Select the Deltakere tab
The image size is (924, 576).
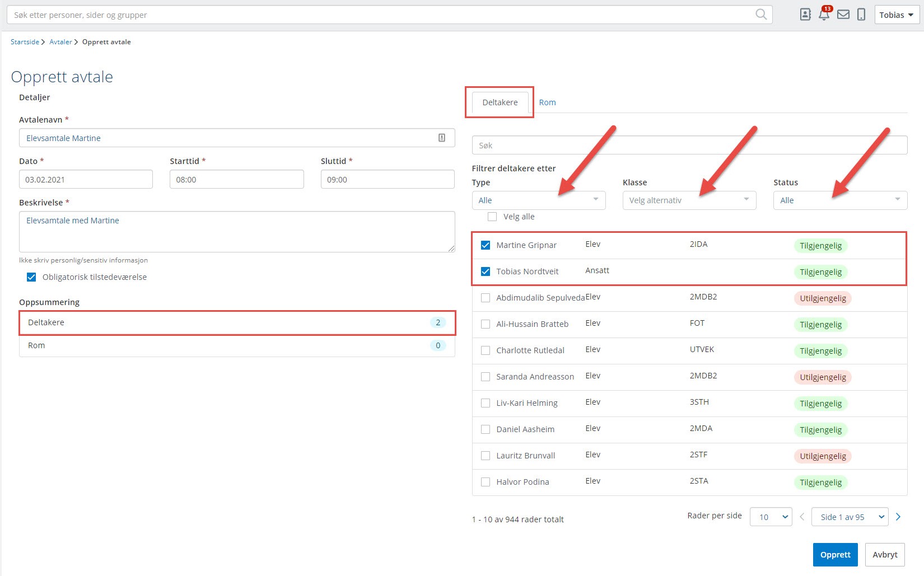click(x=500, y=102)
